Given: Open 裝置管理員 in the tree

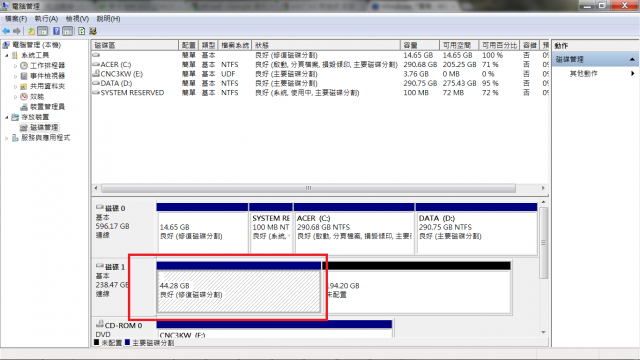Looking at the screenshot, I should pyautogui.click(x=47, y=107).
